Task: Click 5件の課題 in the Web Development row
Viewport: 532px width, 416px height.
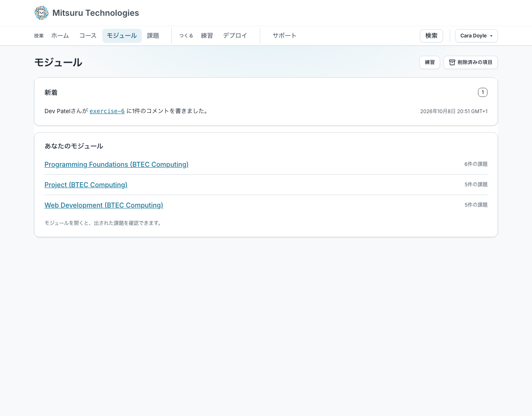Action: click(476, 205)
